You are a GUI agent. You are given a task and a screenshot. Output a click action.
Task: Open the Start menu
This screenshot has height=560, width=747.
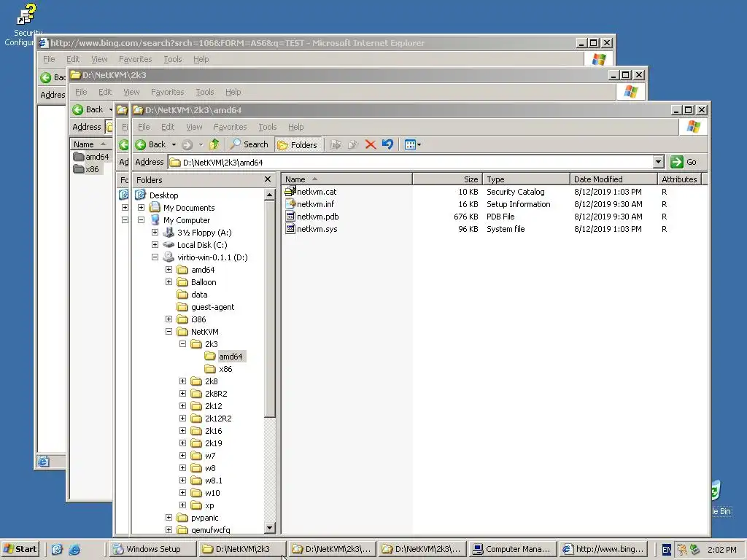click(20, 549)
